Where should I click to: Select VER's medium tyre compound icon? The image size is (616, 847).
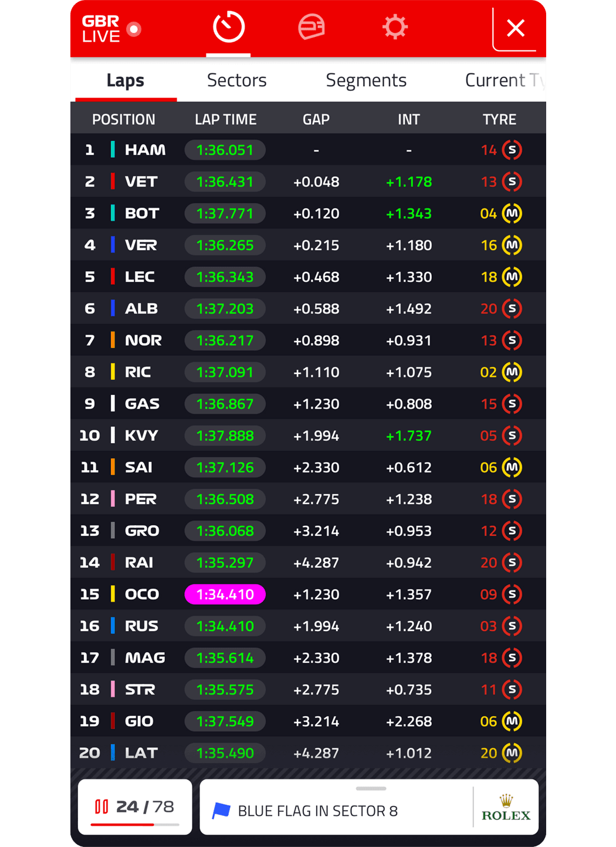click(513, 245)
